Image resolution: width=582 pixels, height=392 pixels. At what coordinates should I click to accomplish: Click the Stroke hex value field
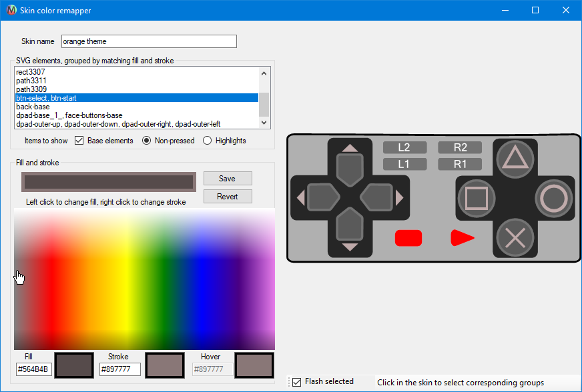(120, 369)
